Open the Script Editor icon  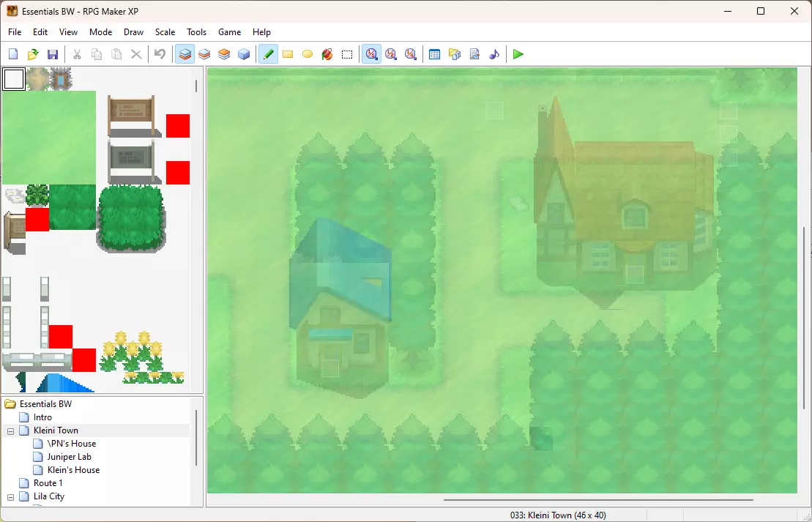pos(474,54)
